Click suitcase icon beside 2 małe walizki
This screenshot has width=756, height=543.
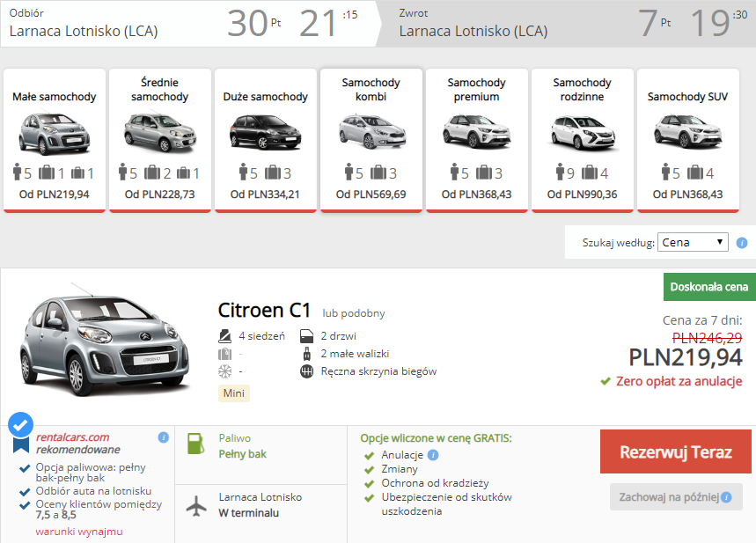pyautogui.click(x=306, y=354)
